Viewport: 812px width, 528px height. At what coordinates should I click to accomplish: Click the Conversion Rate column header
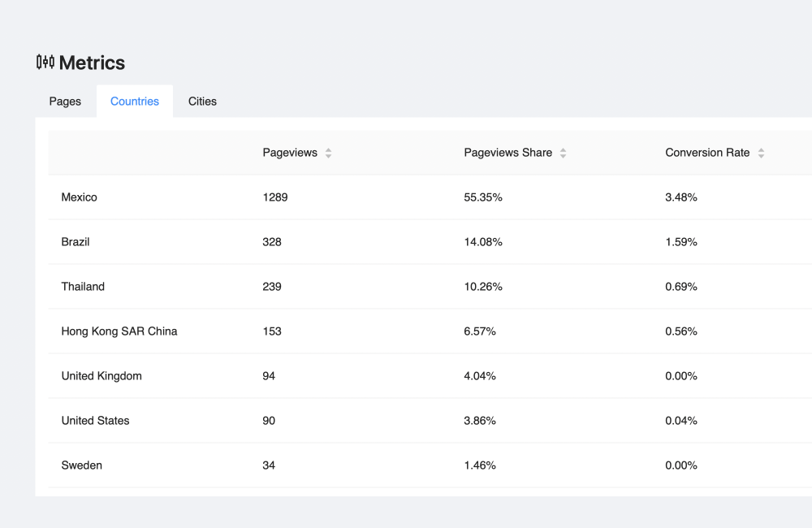click(707, 153)
